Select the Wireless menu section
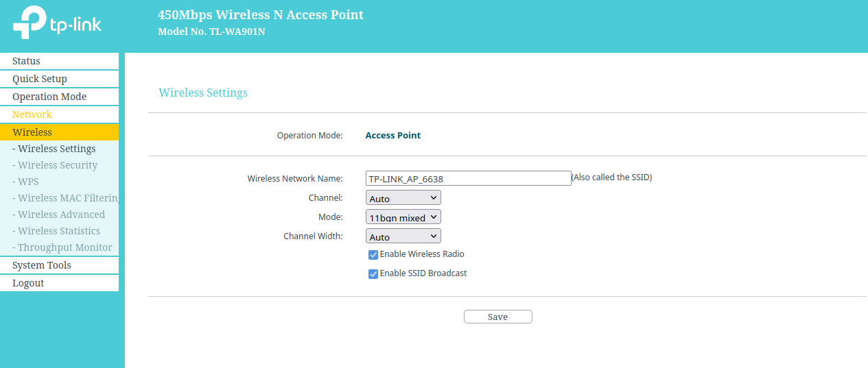Viewport: 868px width, 368px height. coord(59,132)
